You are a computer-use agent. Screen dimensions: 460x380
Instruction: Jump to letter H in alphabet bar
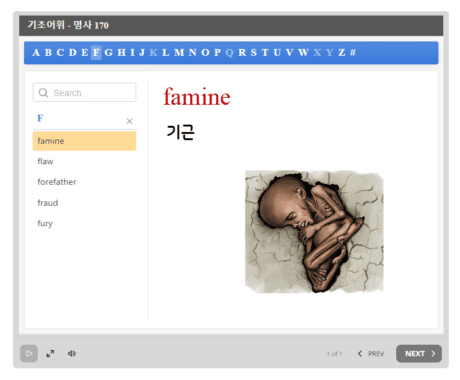pyautogui.click(x=121, y=53)
